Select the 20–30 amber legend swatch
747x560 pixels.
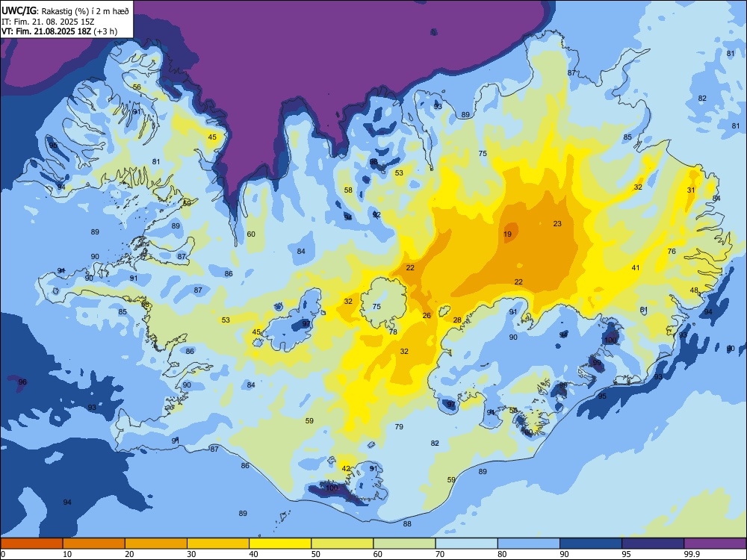click(x=156, y=544)
